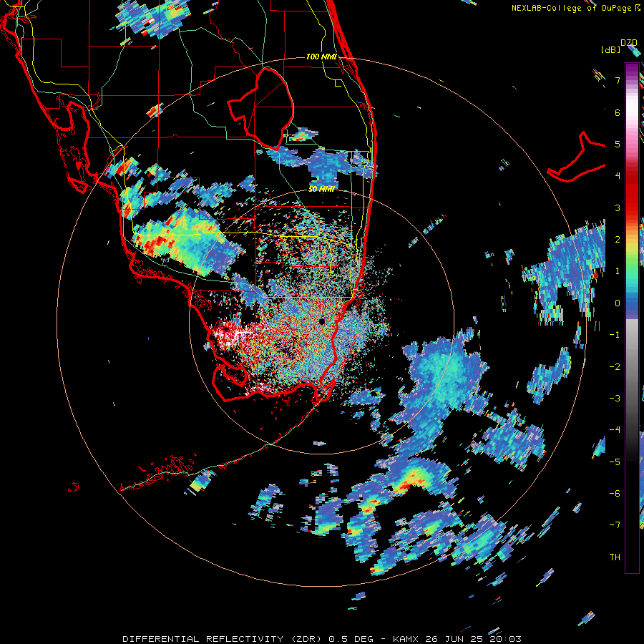
Task: Click the TH label at the scale's bottom
Action: [x=615, y=557]
